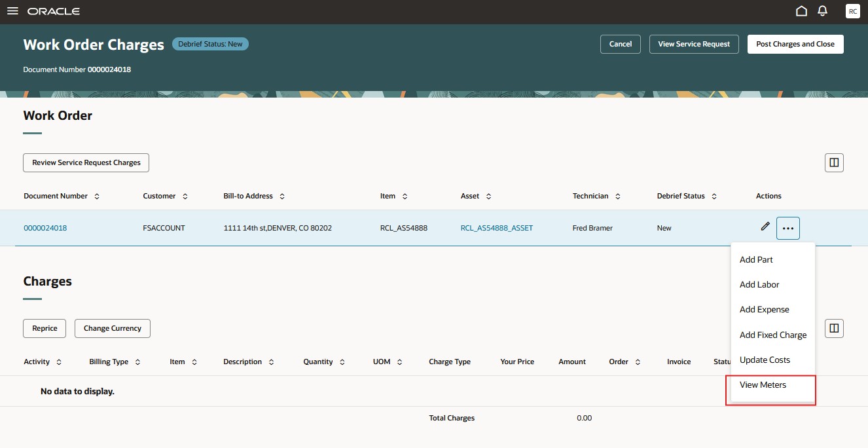The image size is (868, 448).
Task: Sort by Debrief Status column
Action: 714,196
